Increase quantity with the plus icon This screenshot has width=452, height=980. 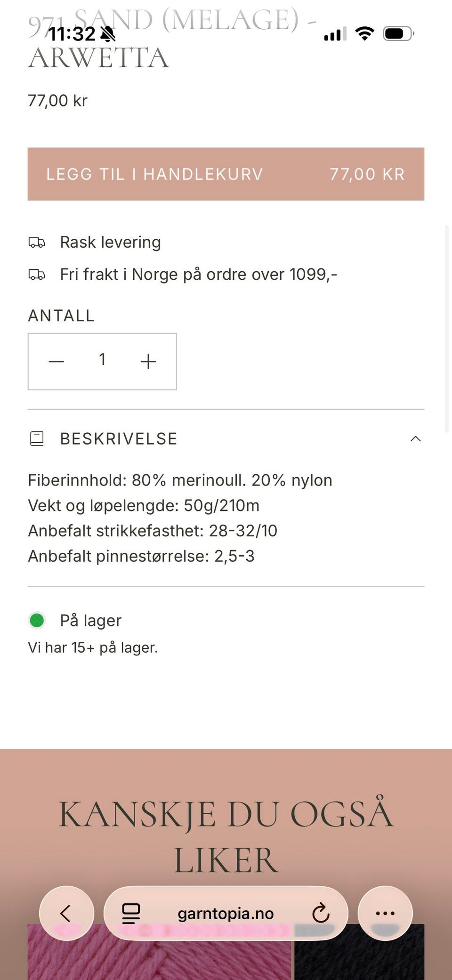(x=148, y=361)
